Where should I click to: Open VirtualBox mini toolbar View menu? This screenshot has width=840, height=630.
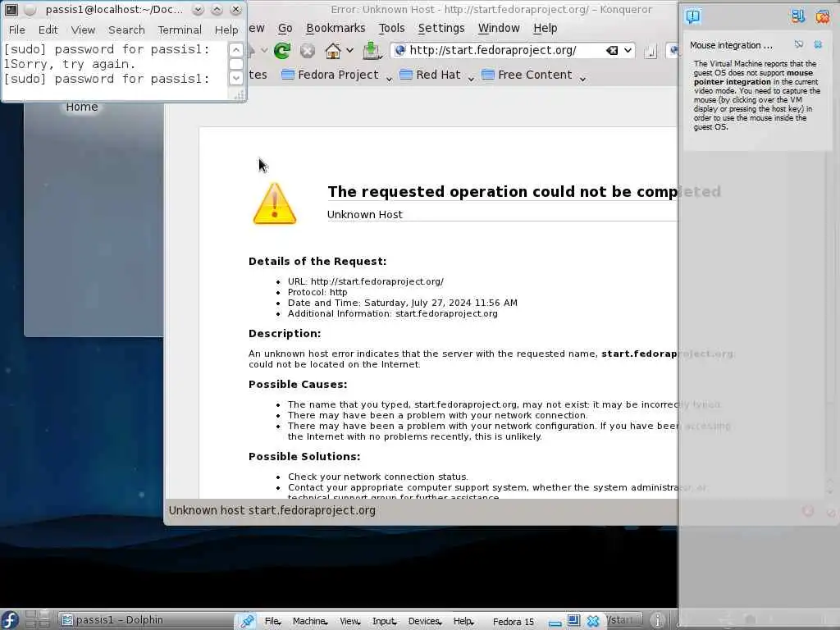click(x=349, y=621)
